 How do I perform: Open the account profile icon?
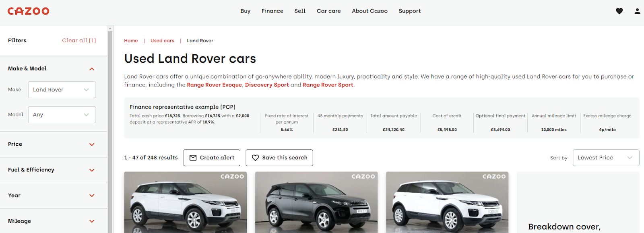pos(637,11)
